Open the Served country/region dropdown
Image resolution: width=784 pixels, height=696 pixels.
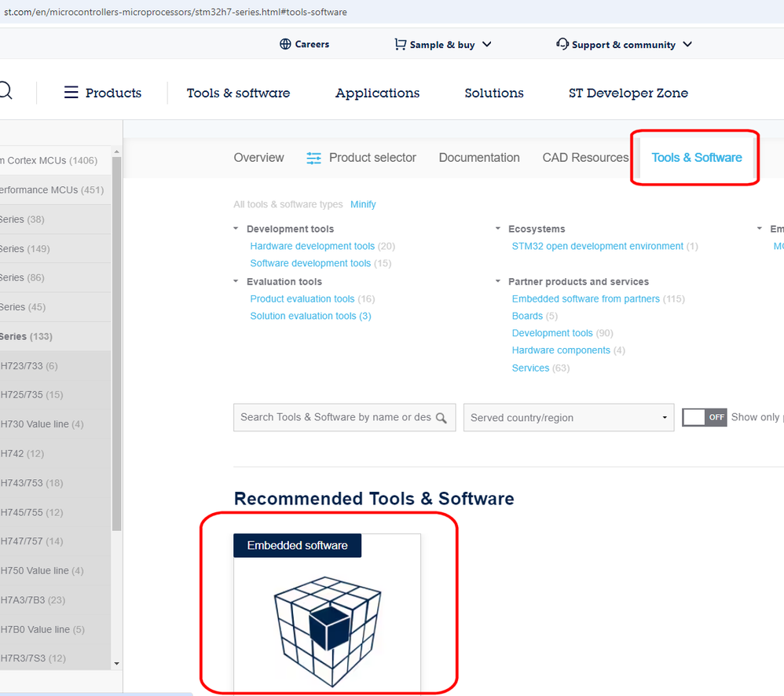[x=569, y=417]
